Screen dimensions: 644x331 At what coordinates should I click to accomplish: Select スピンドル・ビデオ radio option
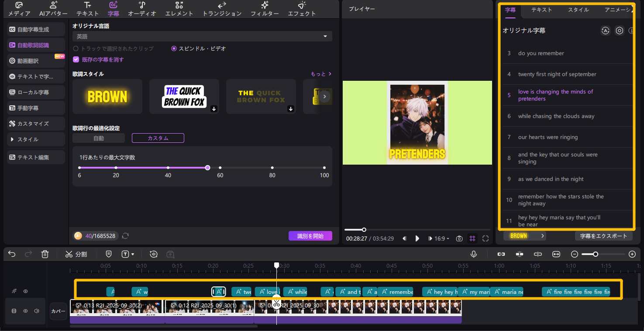click(x=174, y=48)
